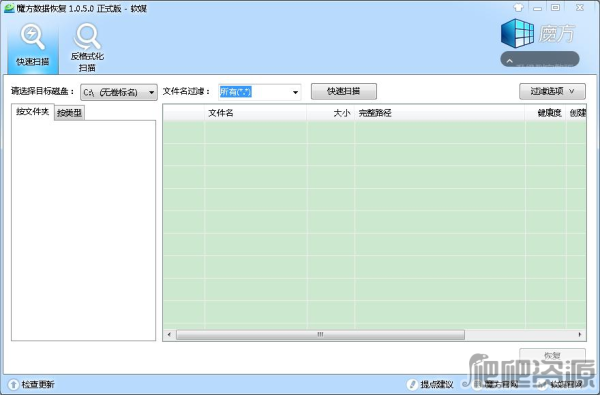The image size is (600, 395).
Task: Maximize the 魔方数据恢复 window
Action: (556, 8)
